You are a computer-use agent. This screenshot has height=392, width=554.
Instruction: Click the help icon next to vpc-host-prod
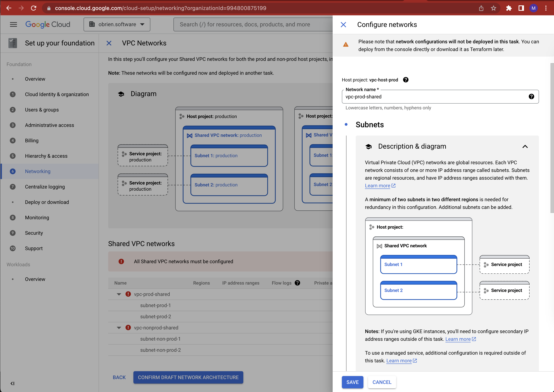pyautogui.click(x=406, y=80)
